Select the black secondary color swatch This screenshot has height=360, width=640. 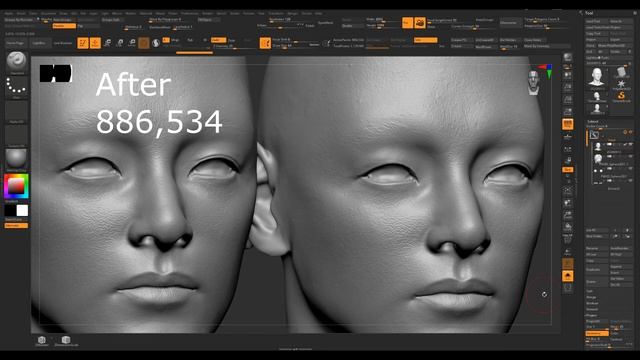(10, 211)
